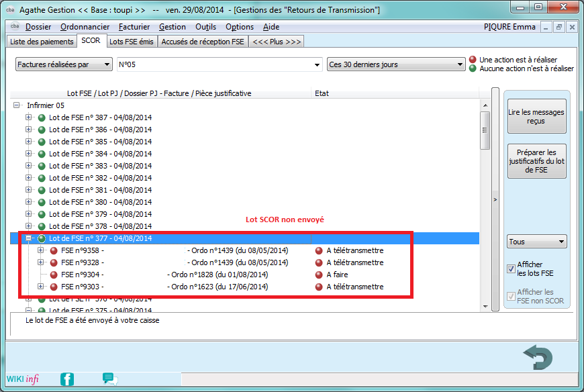Click green status dot of Lot 386
This screenshot has width=584, height=392.
tap(42, 130)
